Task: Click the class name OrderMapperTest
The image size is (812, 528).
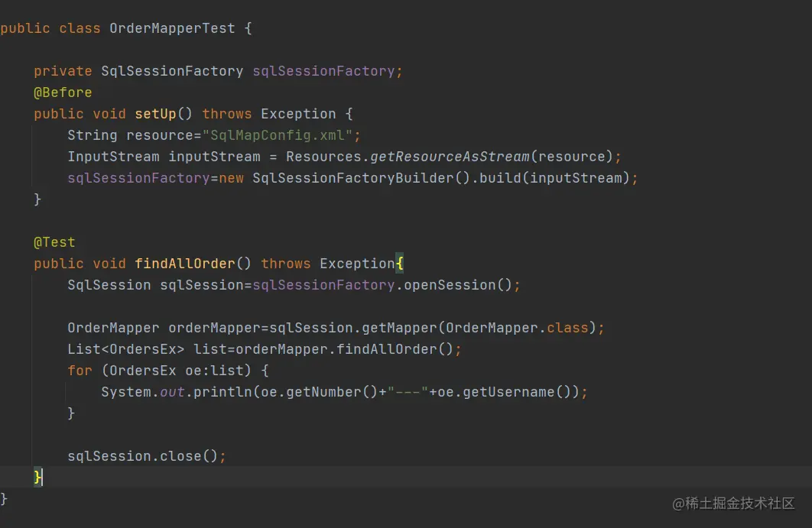Action: point(172,28)
